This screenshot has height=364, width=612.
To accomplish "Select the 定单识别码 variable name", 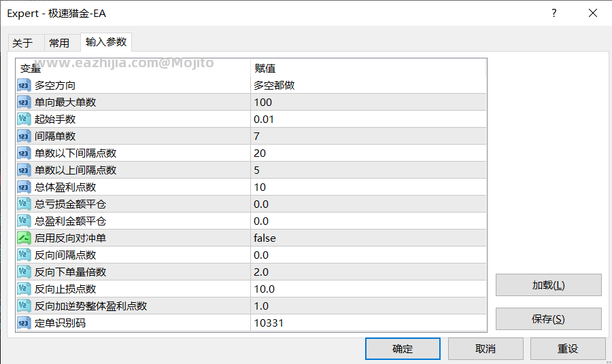I will point(60,323).
